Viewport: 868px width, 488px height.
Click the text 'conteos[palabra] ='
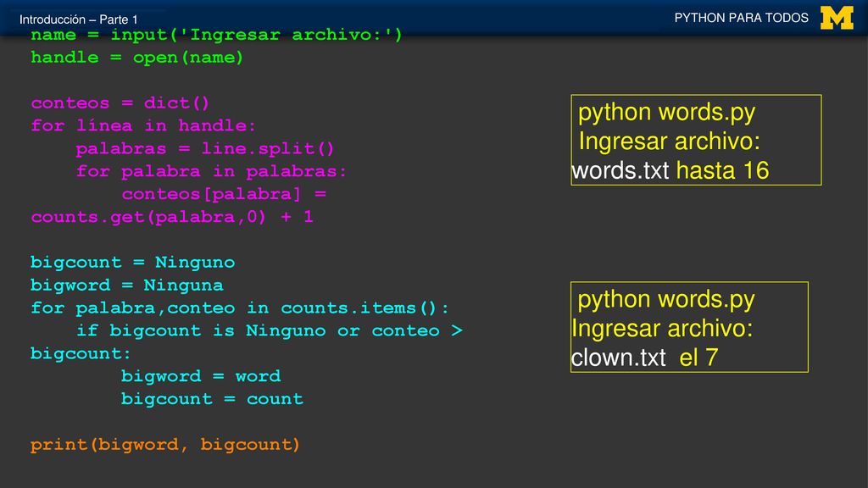coord(224,194)
